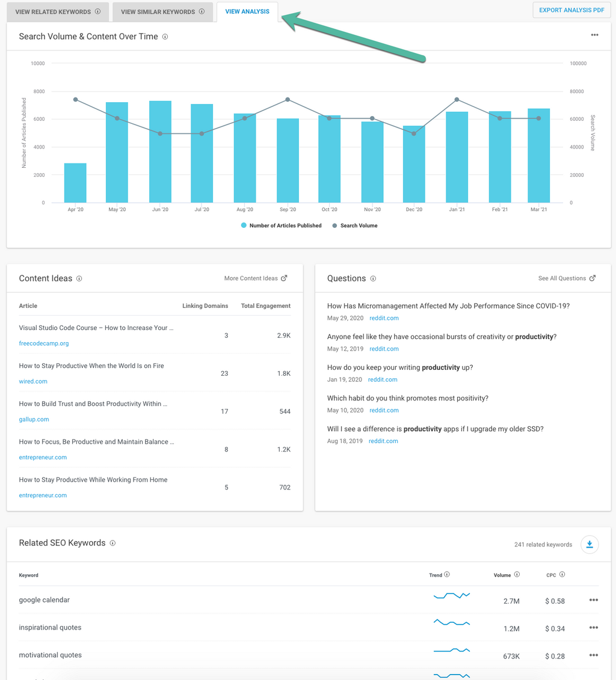Download the related SEO keywords list

590,545
